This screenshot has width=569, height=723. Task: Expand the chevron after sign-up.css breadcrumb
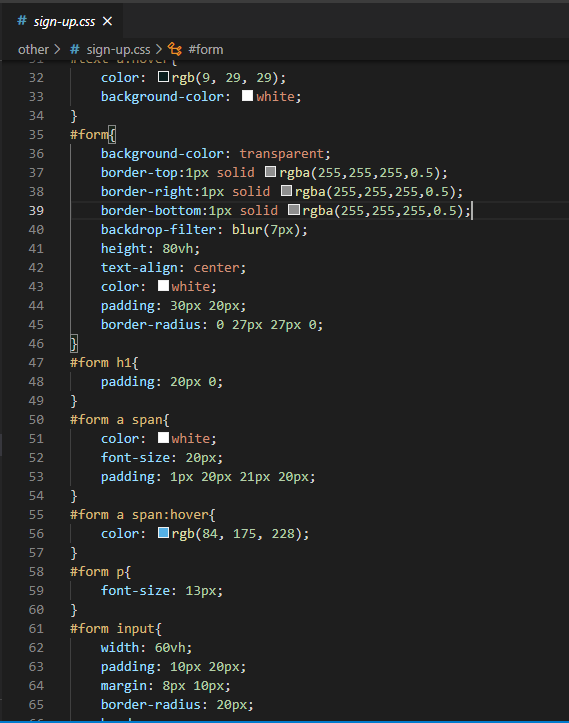[x=159, y=49]
